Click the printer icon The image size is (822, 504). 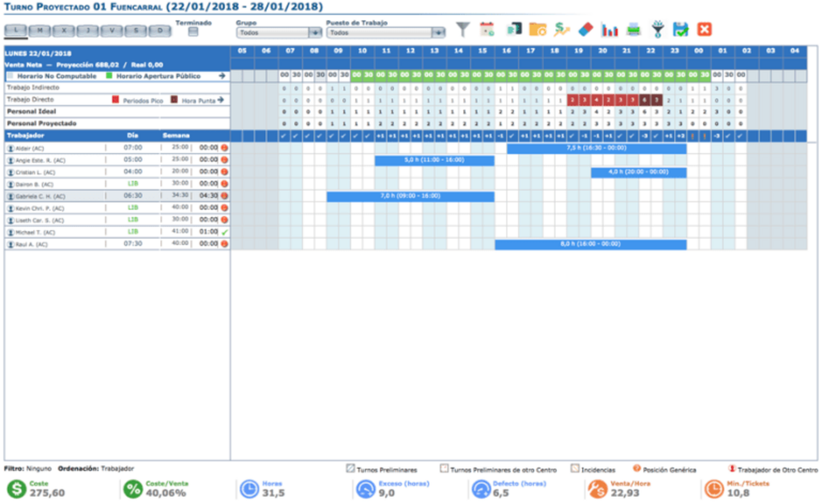[x=634, y=30]
